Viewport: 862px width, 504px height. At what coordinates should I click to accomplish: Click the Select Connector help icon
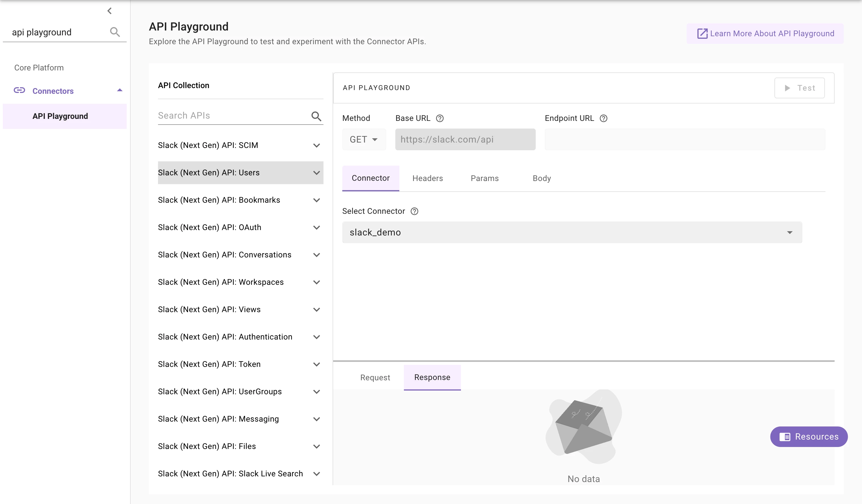(x=414, y=211)
